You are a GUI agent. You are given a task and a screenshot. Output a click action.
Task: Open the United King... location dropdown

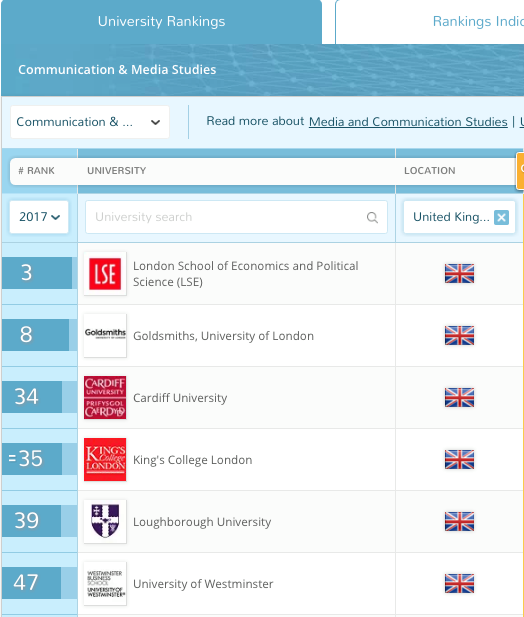(x=459, y=217)
